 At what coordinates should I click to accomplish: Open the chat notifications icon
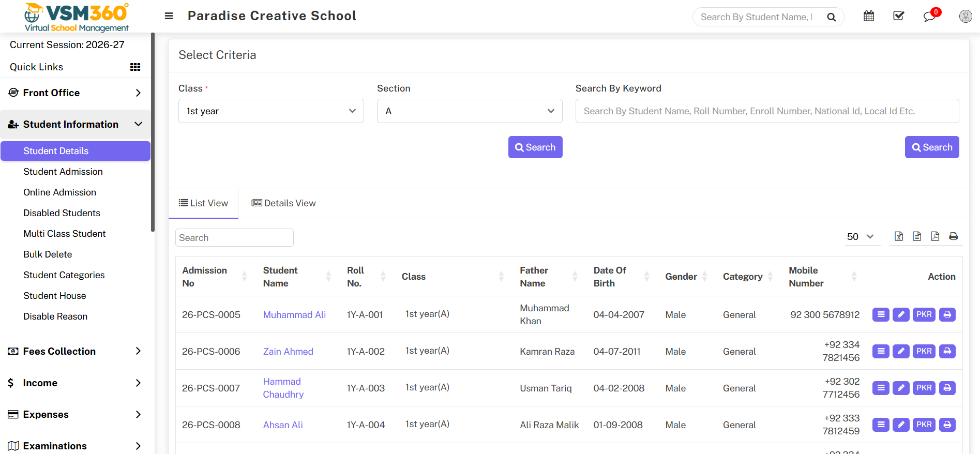point(929,16)
